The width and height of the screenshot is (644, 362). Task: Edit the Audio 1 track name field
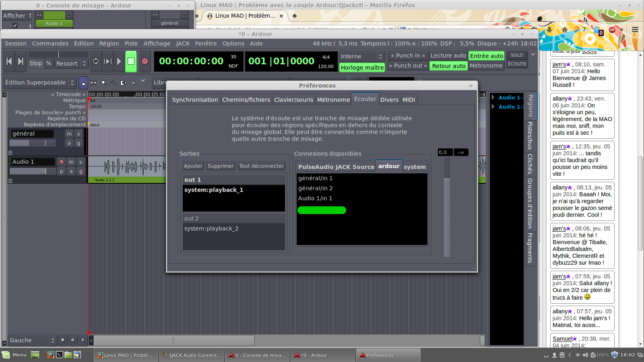tap(33, 162)
